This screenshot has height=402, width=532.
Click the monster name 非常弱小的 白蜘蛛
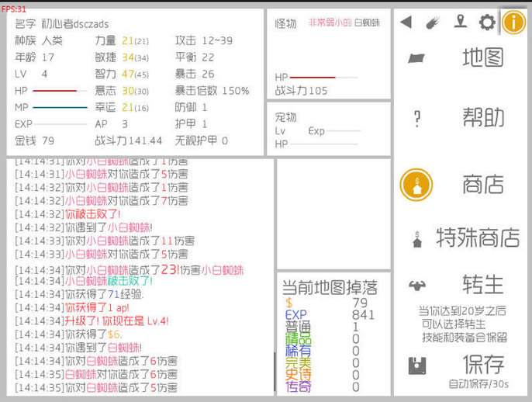coord(344,23)
